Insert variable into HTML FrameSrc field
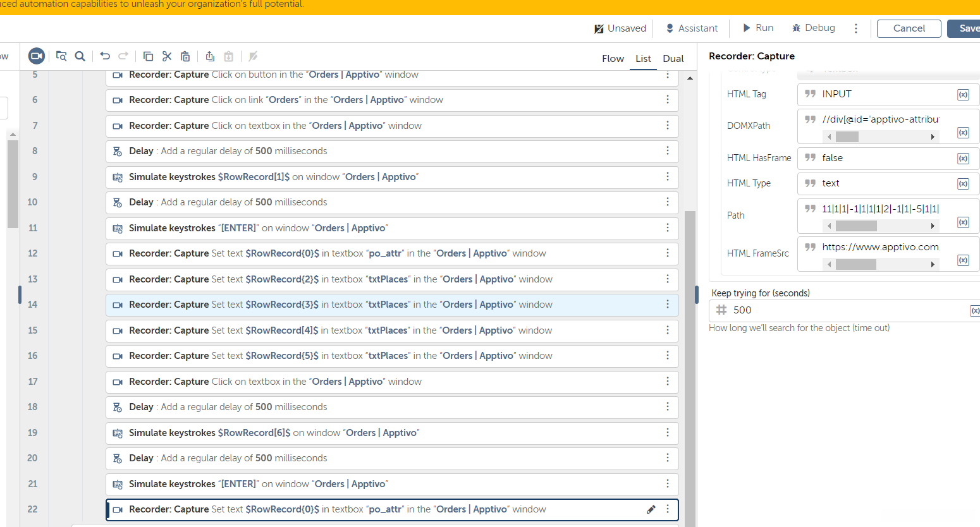Image resolution: width=980 pixels, height=527 pixels. click(963, 260)
